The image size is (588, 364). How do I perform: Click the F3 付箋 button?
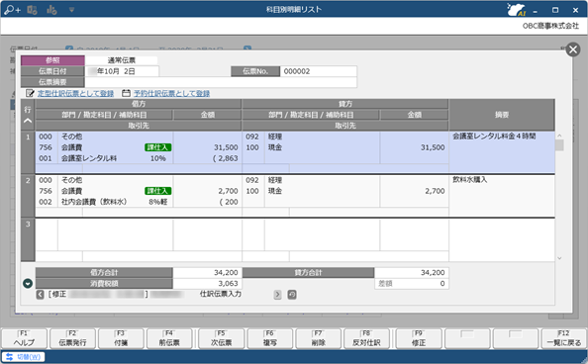coord(121,338)
